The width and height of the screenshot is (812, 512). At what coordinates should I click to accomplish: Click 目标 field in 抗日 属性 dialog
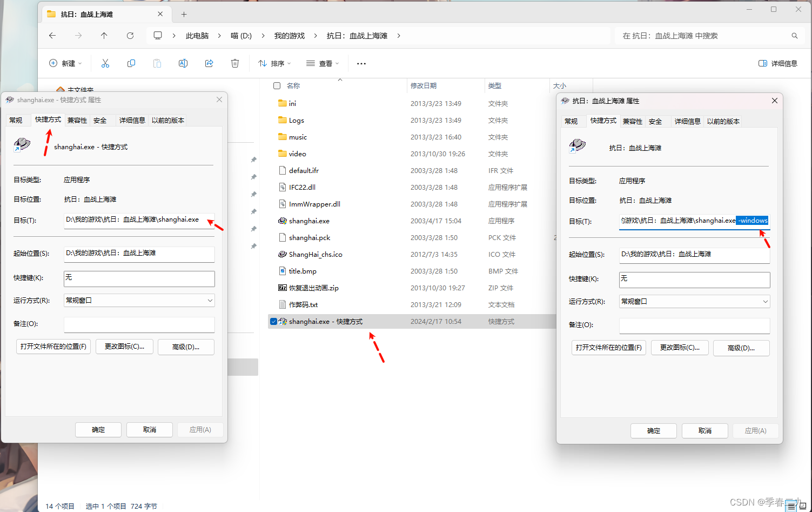pyautogui.click(x=694, y=221)
